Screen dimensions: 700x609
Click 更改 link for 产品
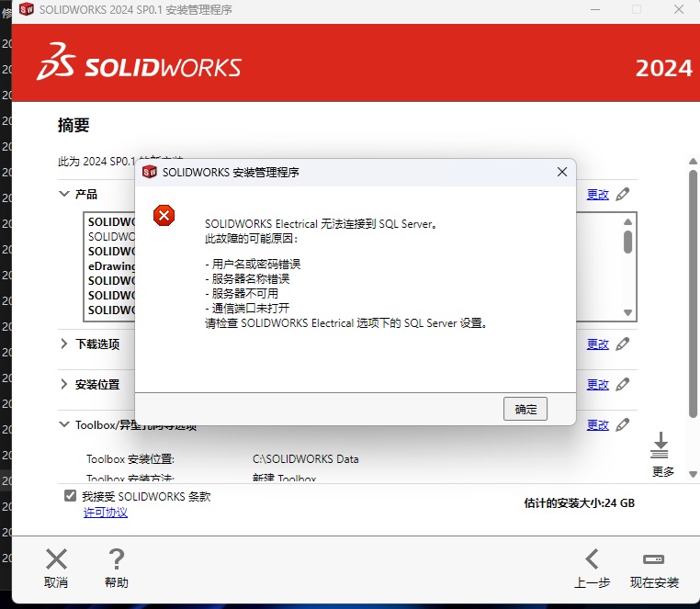tap(598, 194)
